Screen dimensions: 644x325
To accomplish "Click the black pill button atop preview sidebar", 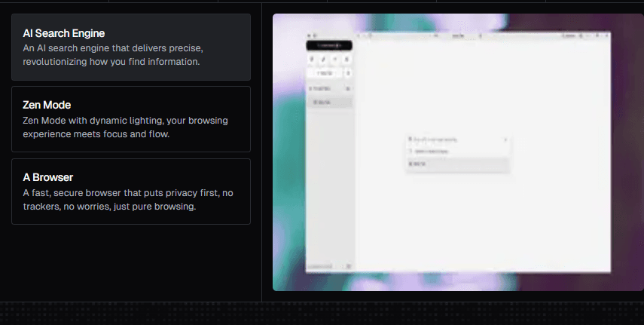I will coord(329,46).
